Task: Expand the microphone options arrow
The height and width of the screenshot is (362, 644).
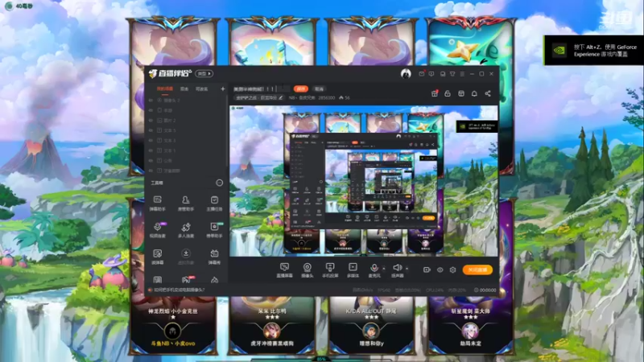Action: coord(384,269)
